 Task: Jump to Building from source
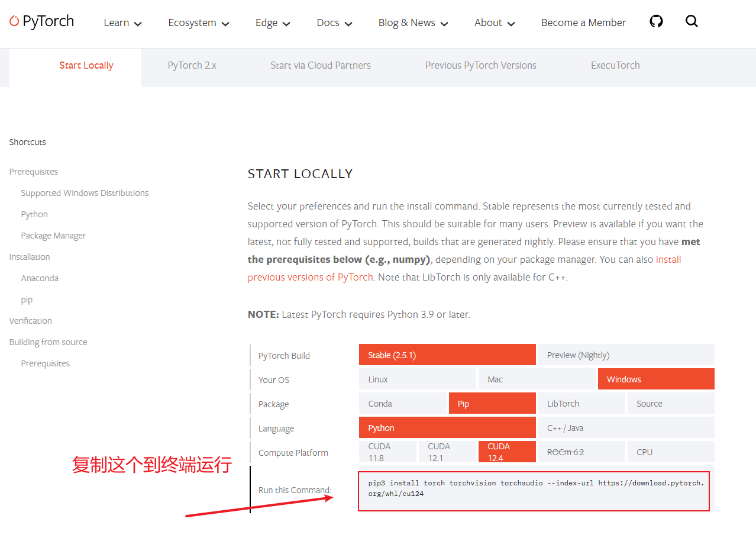point(48,342)
